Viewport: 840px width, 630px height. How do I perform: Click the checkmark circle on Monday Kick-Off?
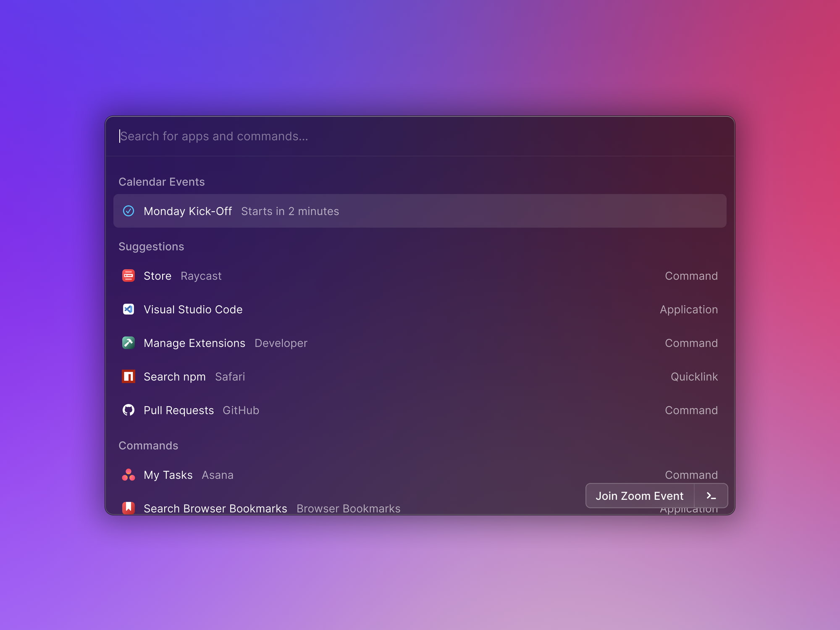[x=129, y=211]
